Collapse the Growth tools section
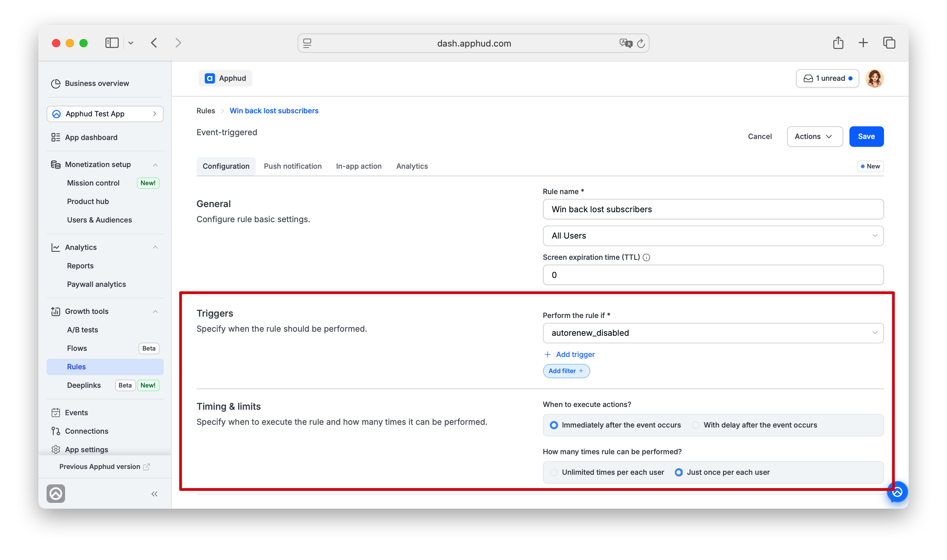Viewport: 947px width, 560px height. coord(155,311)
